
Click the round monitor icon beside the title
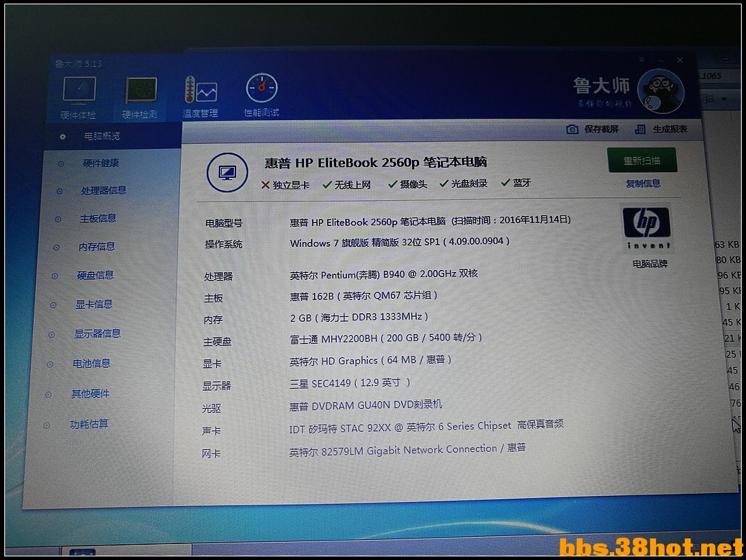point(227,172)
